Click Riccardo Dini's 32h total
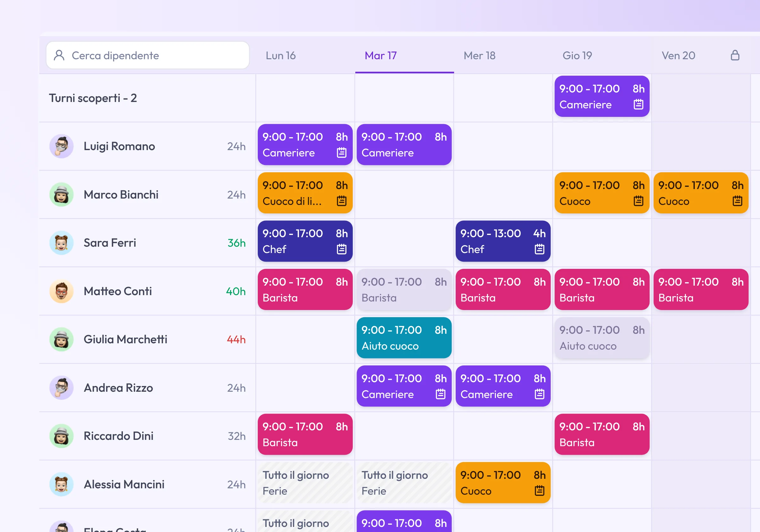 [236, 436]
